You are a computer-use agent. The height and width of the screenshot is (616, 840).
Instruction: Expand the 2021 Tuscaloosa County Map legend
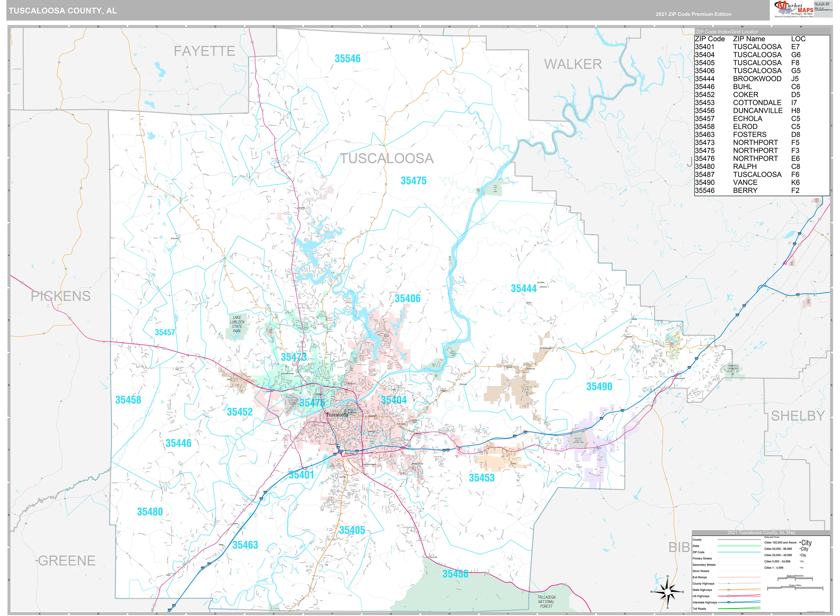pyautogui.click(x=761, y=532)
